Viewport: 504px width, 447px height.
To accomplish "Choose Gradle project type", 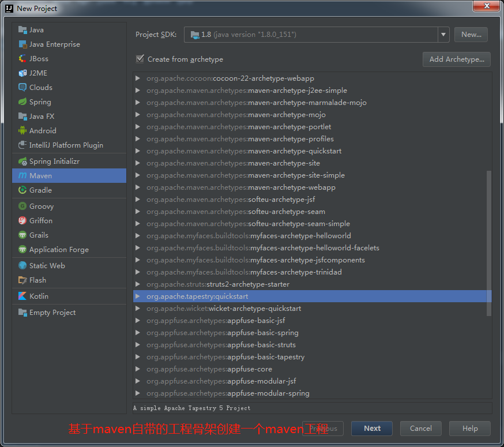I will pos(69,190).
